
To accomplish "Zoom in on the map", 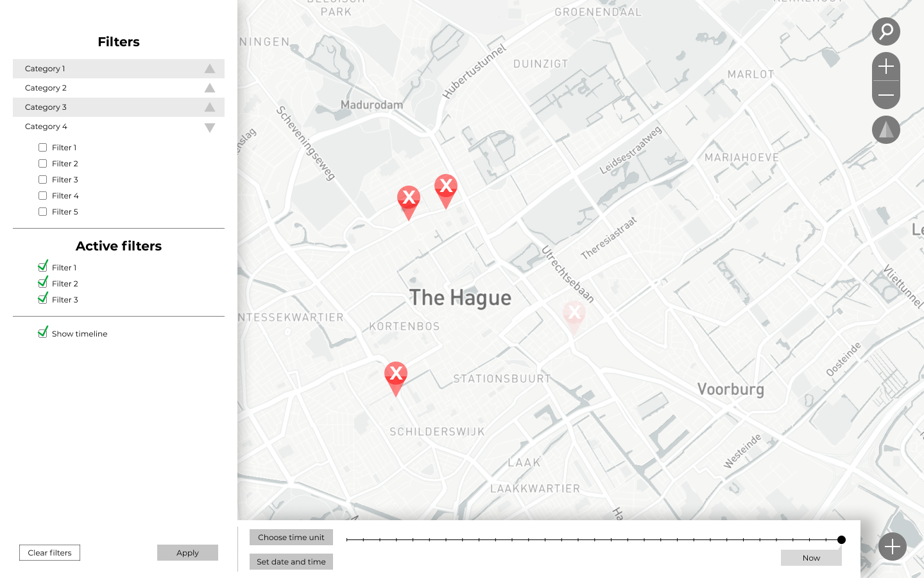I will pos(886,66).
